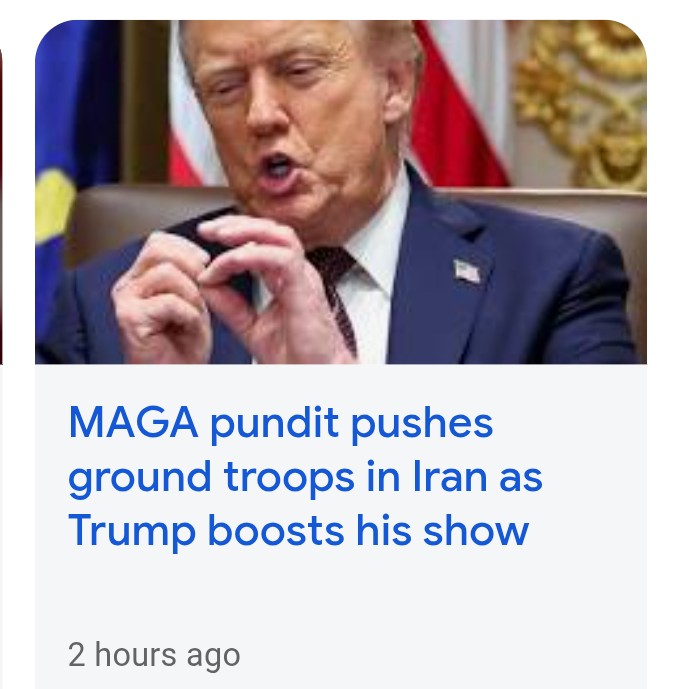Click the word 'Iran' in the headline
This screenshot has height=689, width=675.
450,476
